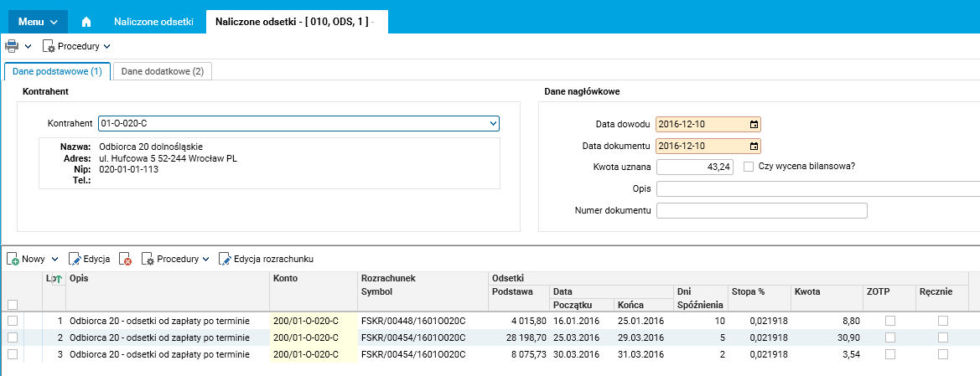Click the Numer dokumentu text field
The height and width of the screenshot is (376, 980).
(761, 210)
